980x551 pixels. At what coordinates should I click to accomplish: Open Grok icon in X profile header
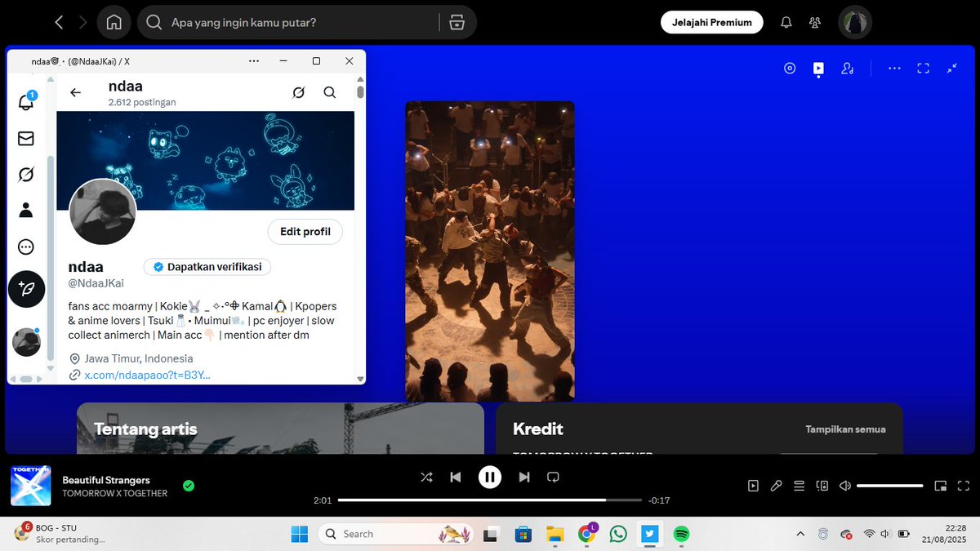298,92
